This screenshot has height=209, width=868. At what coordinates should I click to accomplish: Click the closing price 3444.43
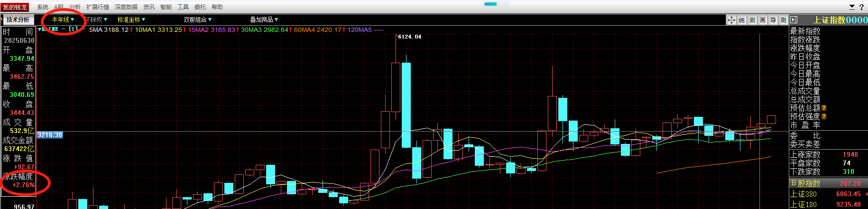point(22,113)
